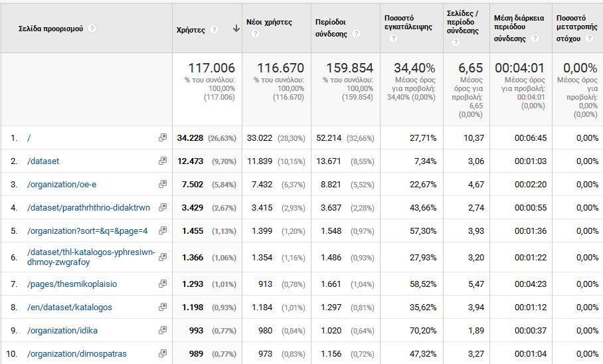Select bounce rate 57,30%
The image size is (603, 364).
pyautogui.click(x=423, y=231)
